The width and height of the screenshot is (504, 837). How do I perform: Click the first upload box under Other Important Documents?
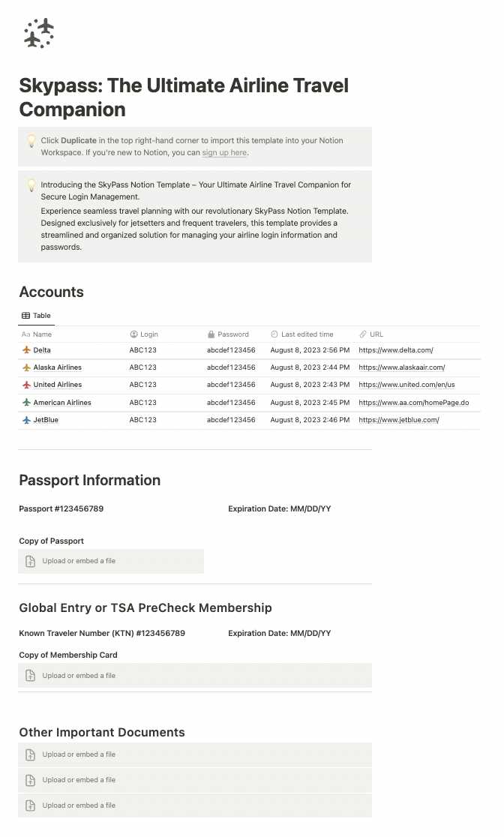coord(79,754)
